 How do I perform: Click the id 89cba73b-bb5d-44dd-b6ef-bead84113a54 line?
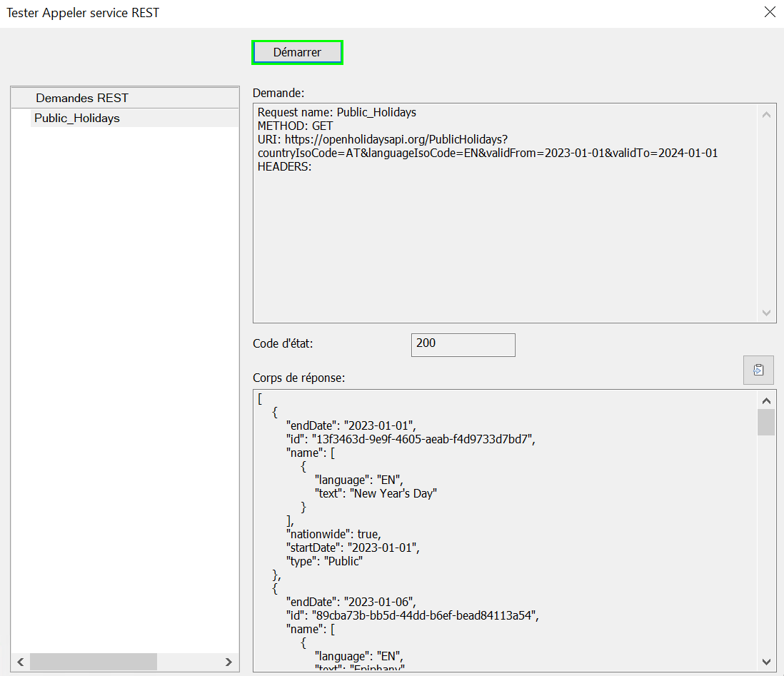[x=413, y=615]
